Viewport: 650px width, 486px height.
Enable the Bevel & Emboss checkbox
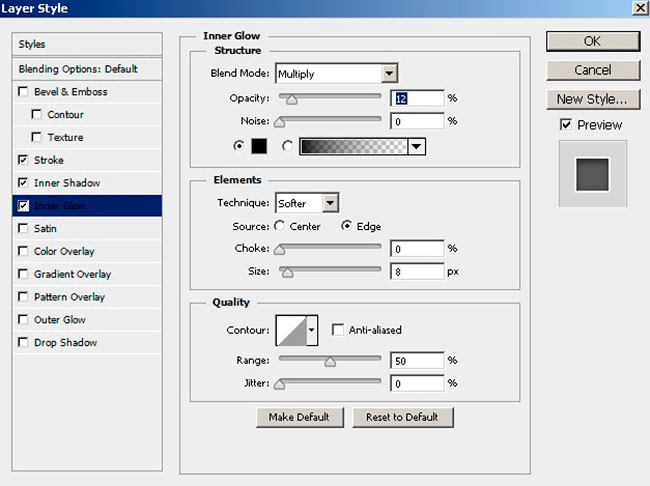[x=23, y=92]
